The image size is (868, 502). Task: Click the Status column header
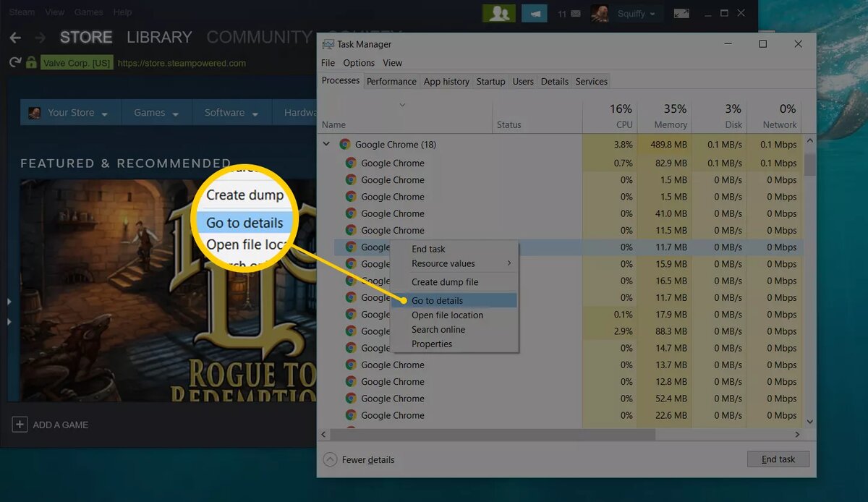click(537, 116)
